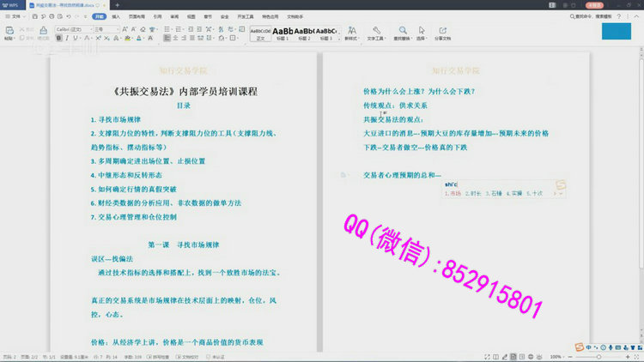Open the File menu dropdown

(14, 15)
